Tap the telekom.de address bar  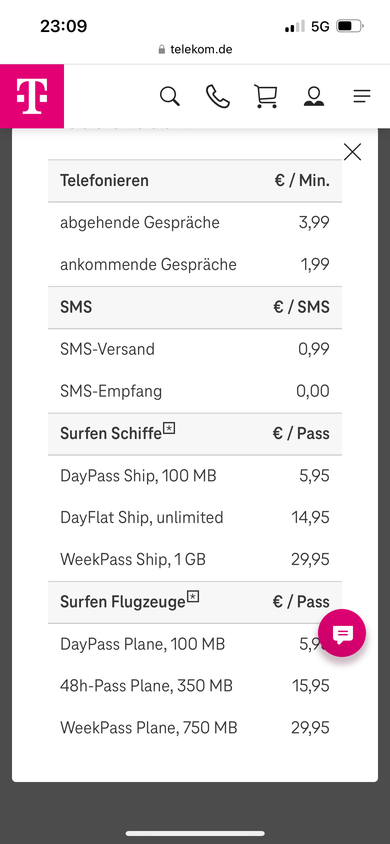click(x=195, y=50)
